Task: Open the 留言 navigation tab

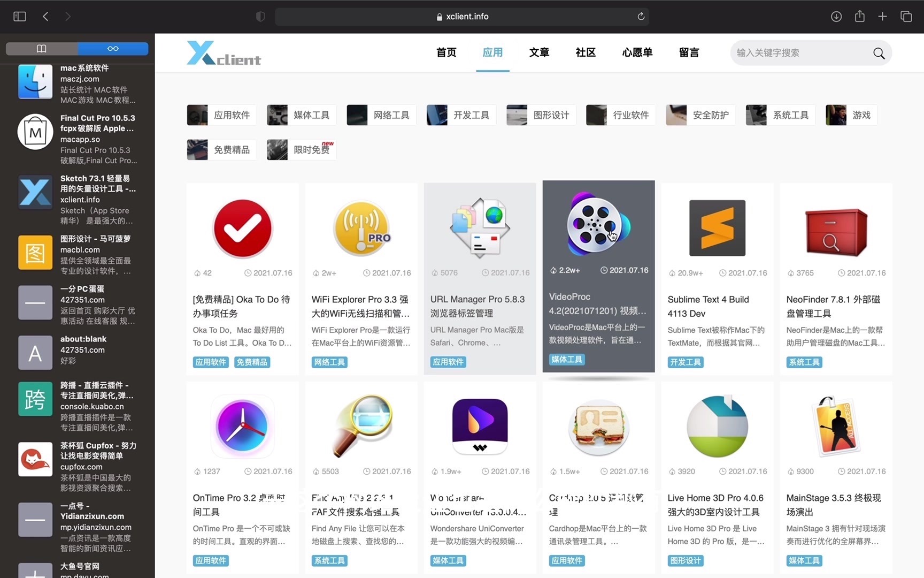Action: pos(689,52)
